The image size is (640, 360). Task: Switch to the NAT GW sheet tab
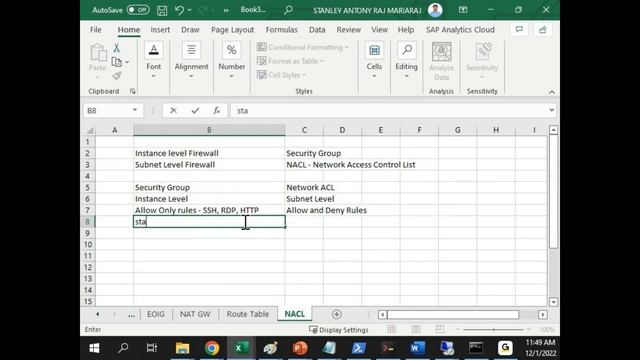195,314
